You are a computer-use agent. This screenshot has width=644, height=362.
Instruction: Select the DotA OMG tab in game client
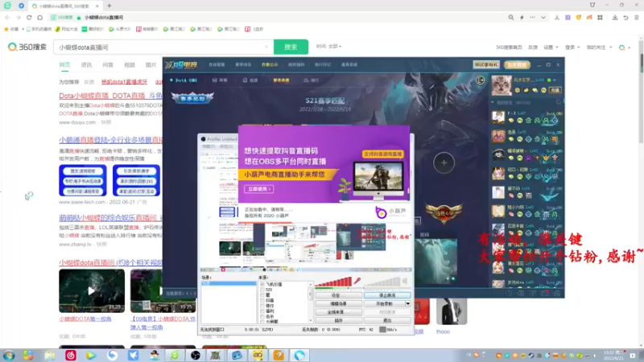click(184, 80)
